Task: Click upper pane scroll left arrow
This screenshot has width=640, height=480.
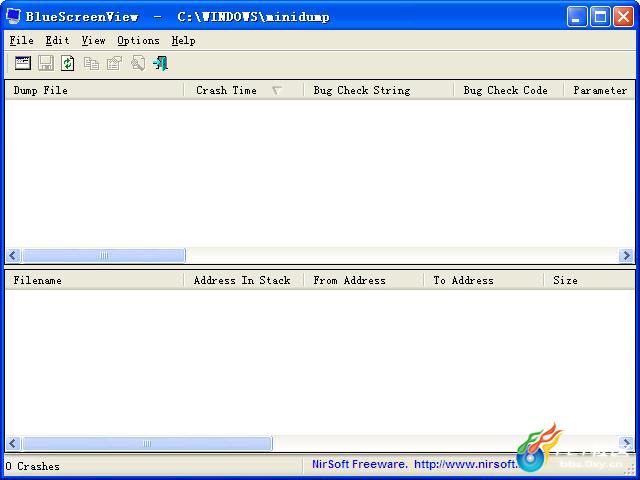Action: [x=13, y=256]
